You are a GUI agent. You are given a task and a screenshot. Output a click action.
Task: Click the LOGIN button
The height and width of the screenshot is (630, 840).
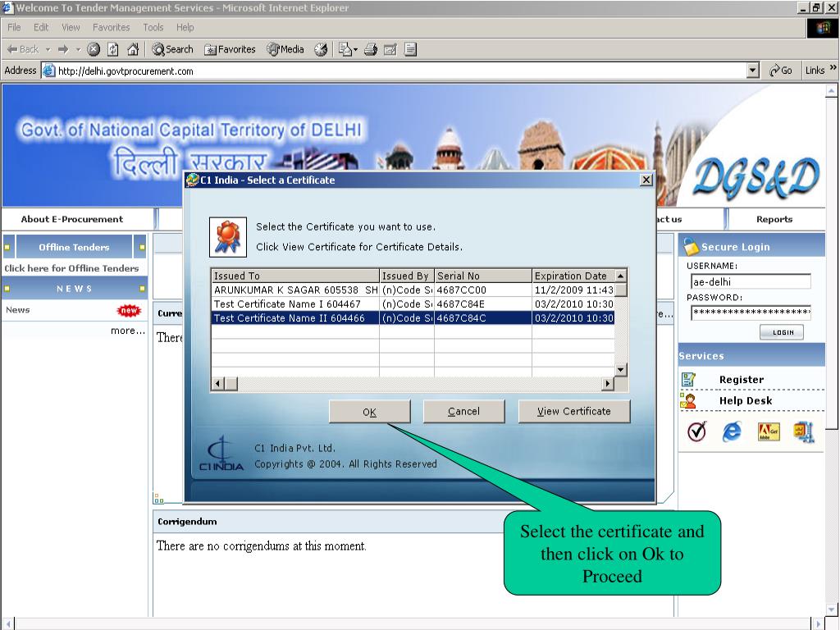pos(782,332)
